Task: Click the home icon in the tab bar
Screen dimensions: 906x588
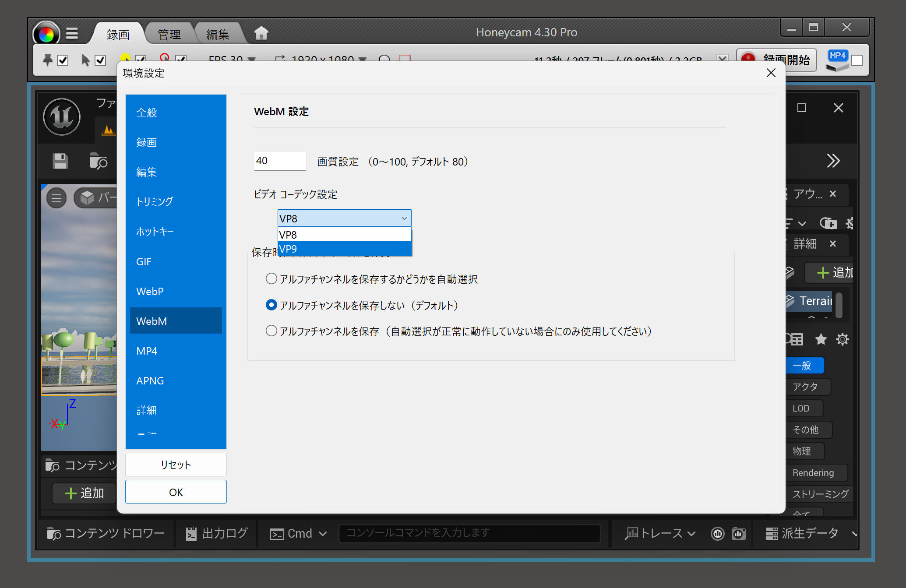Action: pyautogui.click(x=261, y=33)
